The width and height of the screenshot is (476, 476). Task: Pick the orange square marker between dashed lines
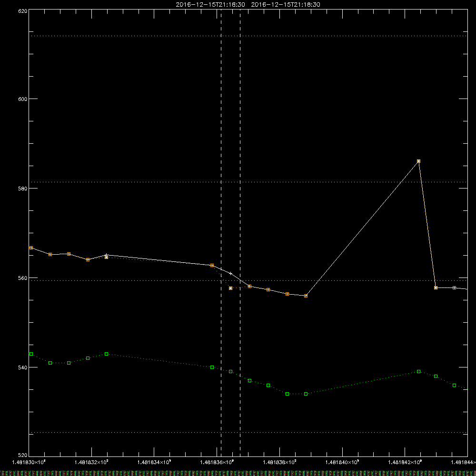(231, 288)
